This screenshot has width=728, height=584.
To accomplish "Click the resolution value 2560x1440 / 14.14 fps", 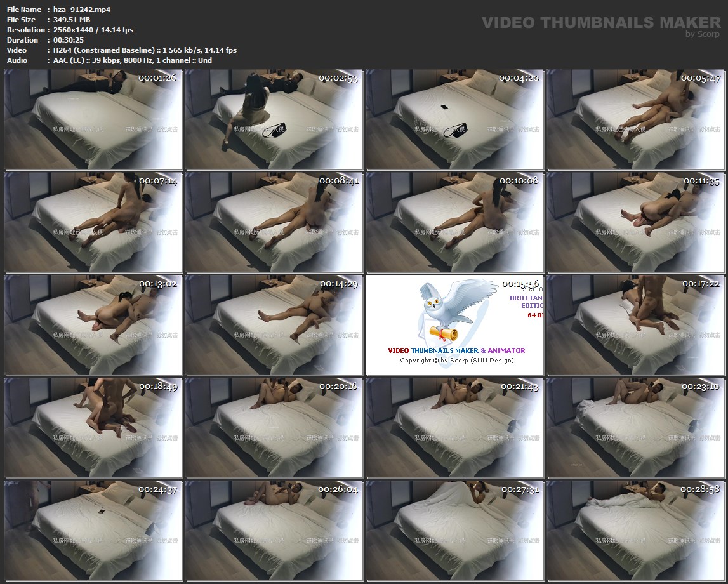I will click(93, 30).
